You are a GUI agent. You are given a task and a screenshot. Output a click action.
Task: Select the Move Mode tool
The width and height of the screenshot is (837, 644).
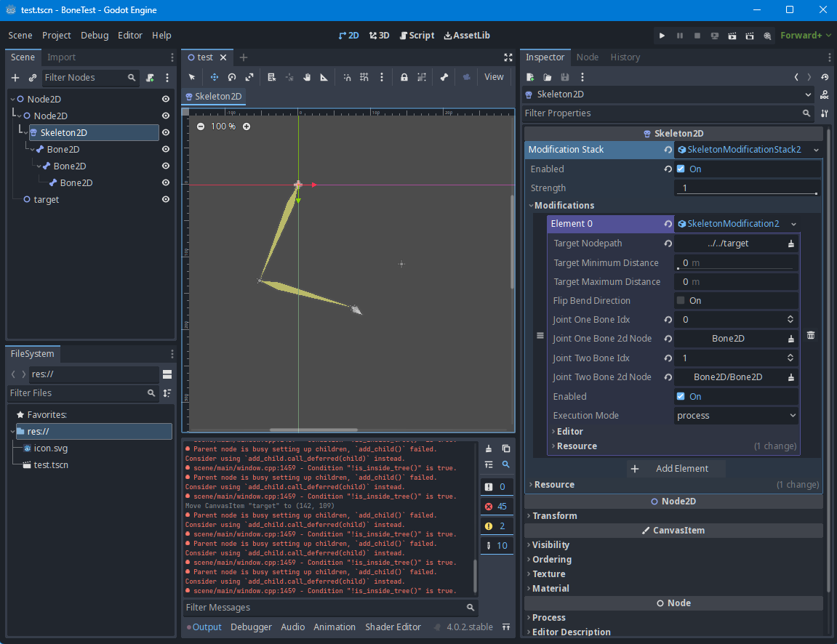pyautogui.click(x=214, y=77)
